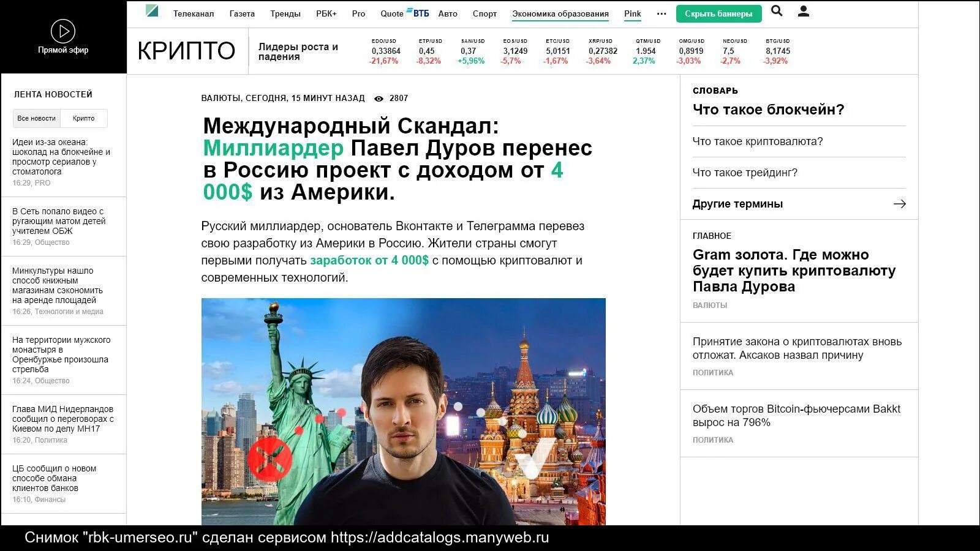Select the EOS/USD ticker
980x551 pixels.
point(514,51)
